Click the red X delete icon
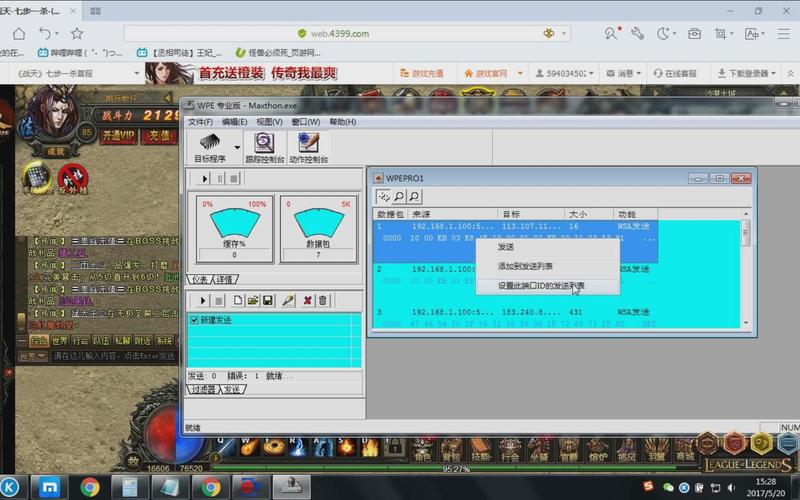Image resolution: width=800 pixels, height=500 pixels. pos(307,300)
